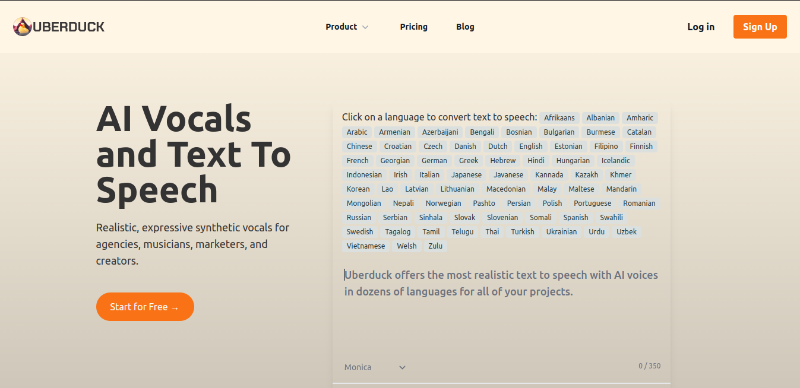Viewport: 800px width, 388px height.
Task: Pick the Hungarian language tag
Action: (573, 161)
